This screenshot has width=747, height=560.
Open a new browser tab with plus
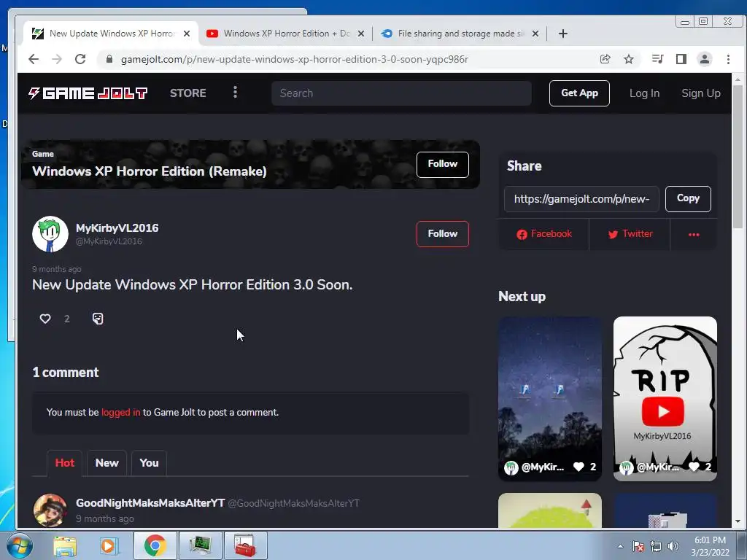coord(562,34)
